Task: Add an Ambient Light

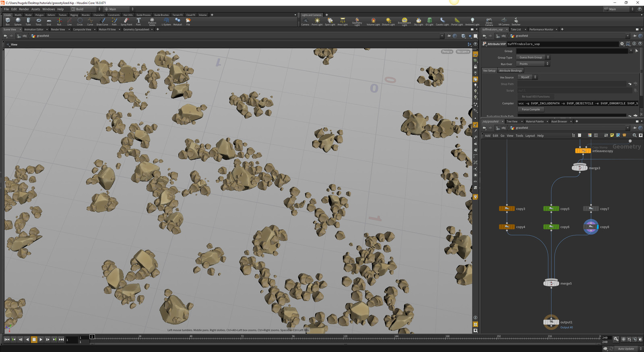Action: (473, 21)
